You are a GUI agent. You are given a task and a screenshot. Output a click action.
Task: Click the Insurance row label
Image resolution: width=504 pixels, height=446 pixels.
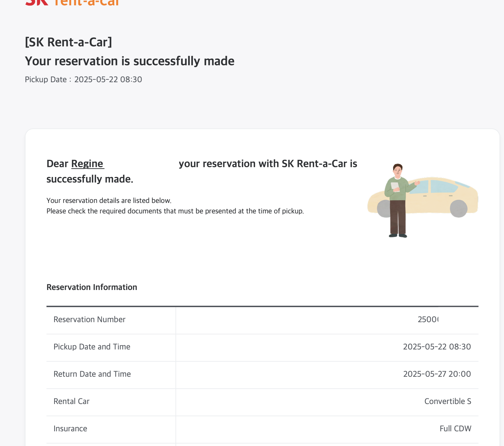click(70, 429)
